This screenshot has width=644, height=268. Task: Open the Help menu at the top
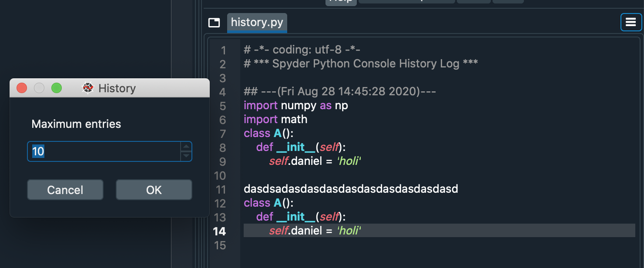341,2
